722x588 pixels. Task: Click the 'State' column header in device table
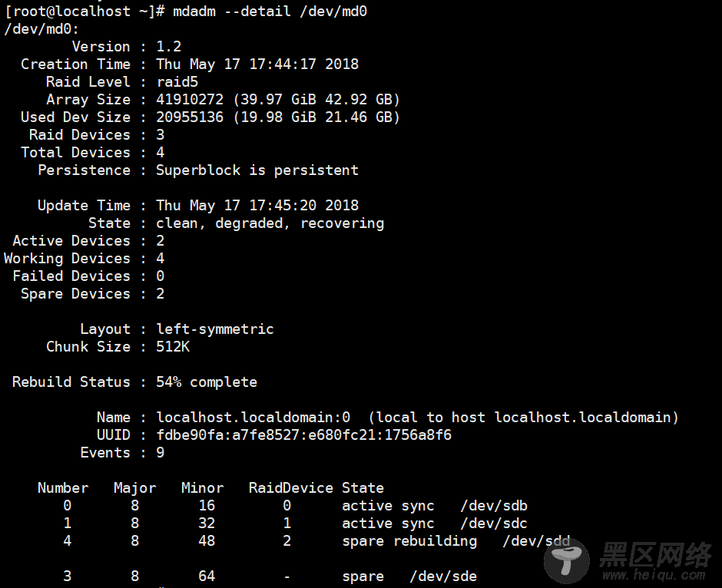point(363,487)
